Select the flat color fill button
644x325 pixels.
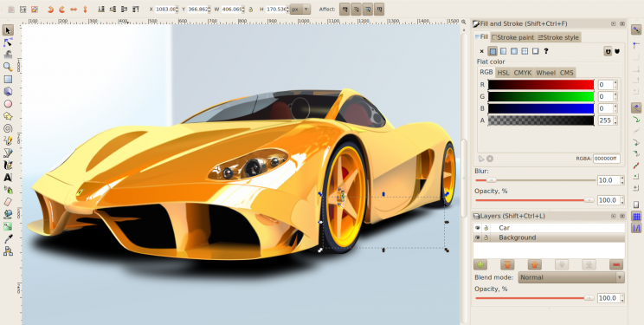(493, 51)
